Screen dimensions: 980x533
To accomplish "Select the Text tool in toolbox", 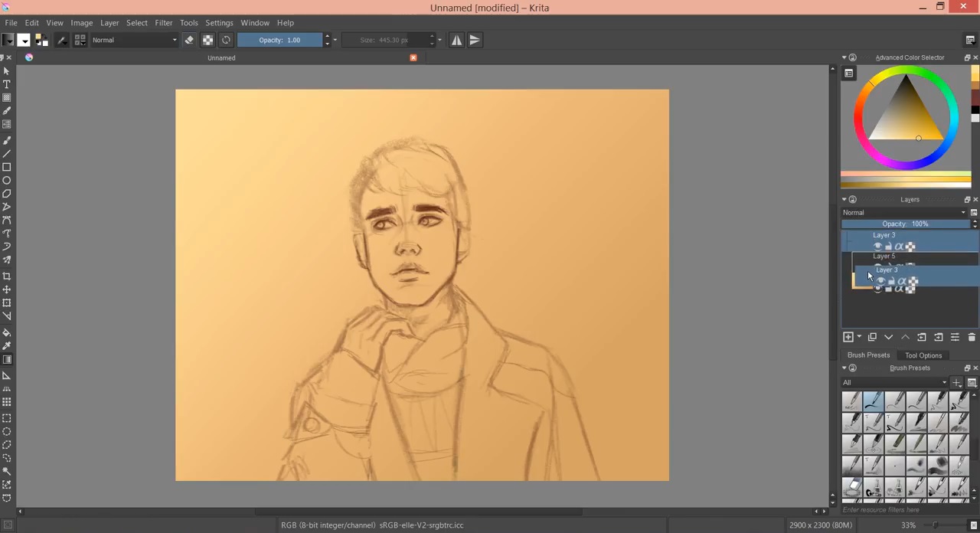I will (7, 84).
